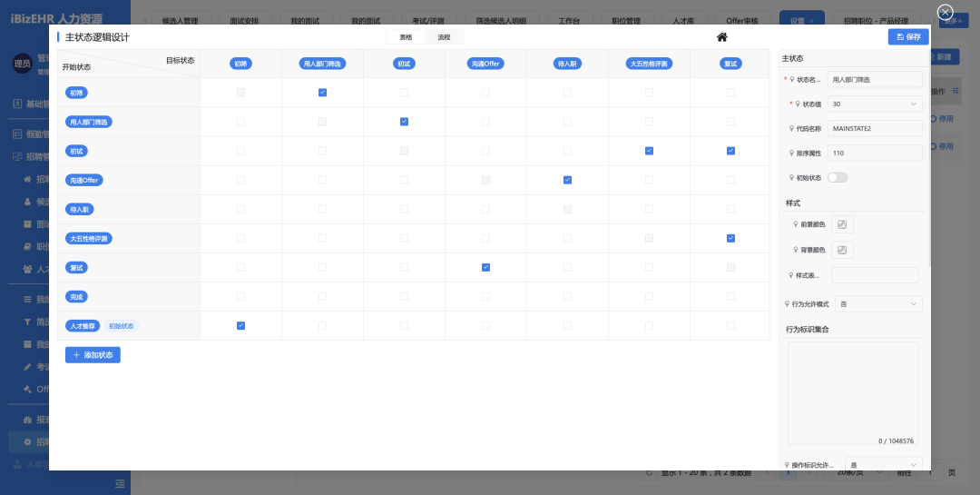Viewport: 980px width, 495px height.
Task: Click the 沟通Offer column header tag
Action: (485, 64)
